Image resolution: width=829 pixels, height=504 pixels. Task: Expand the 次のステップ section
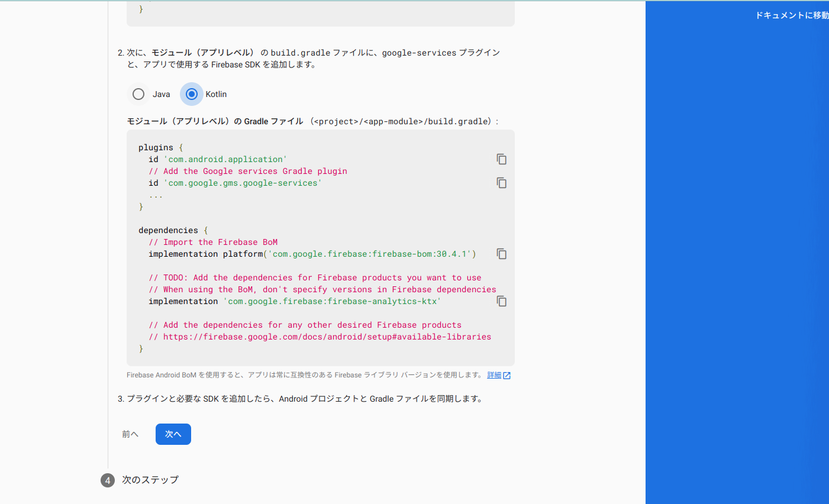coord(149,480)
